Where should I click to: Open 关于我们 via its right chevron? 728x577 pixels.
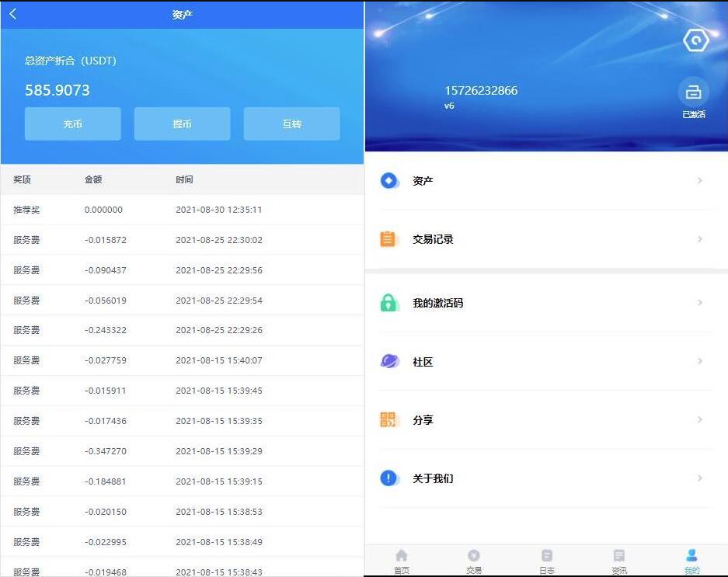[700, 478]
